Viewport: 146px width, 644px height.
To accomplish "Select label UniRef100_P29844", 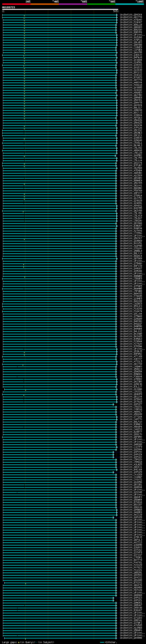I will [x=131, y=341].
